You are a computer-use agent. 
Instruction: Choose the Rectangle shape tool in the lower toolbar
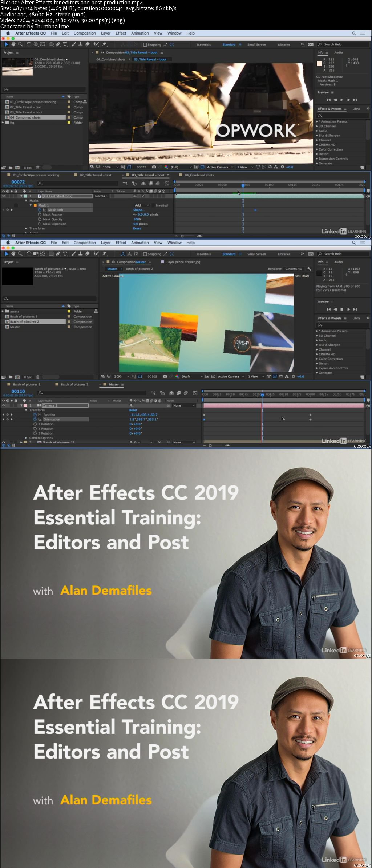[x=51, y=254]
